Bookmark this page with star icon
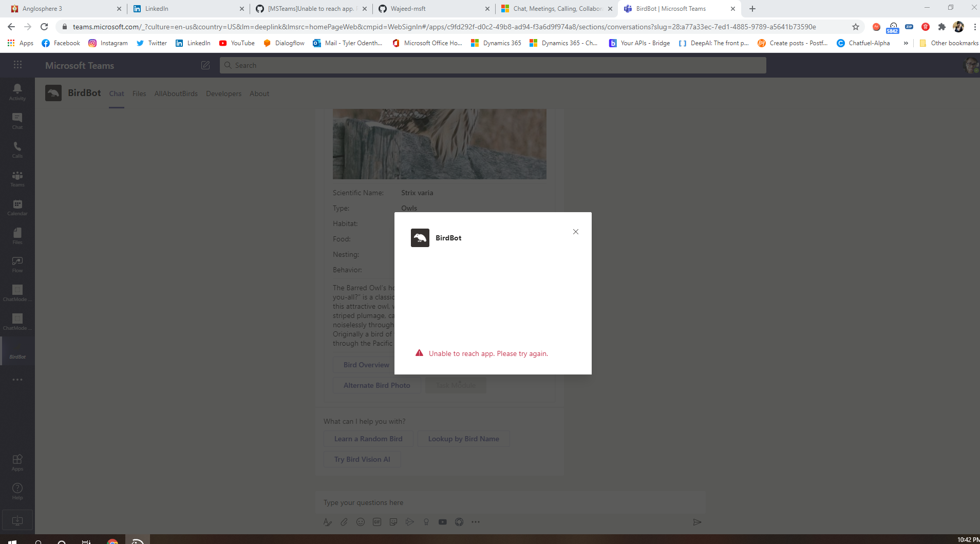This screenshot has height=544, width=980. click(856, 27)
